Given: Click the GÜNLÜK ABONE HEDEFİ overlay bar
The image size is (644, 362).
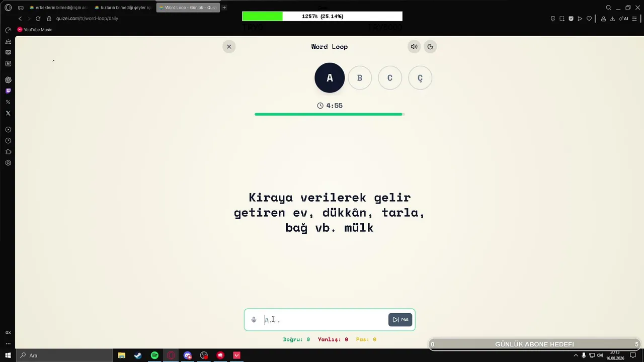Looking at the screenshot, I should coord(534,344).
